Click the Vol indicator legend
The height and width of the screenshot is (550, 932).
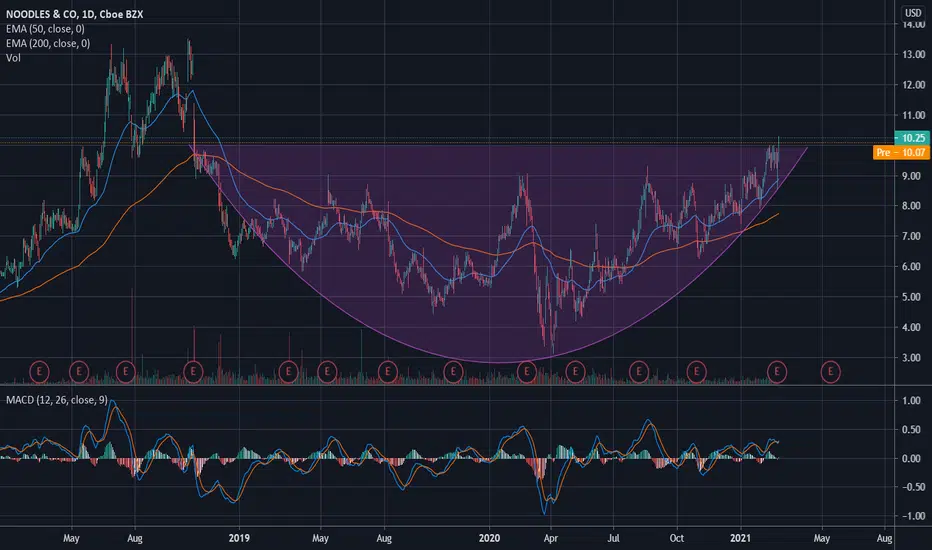point(13,58)
